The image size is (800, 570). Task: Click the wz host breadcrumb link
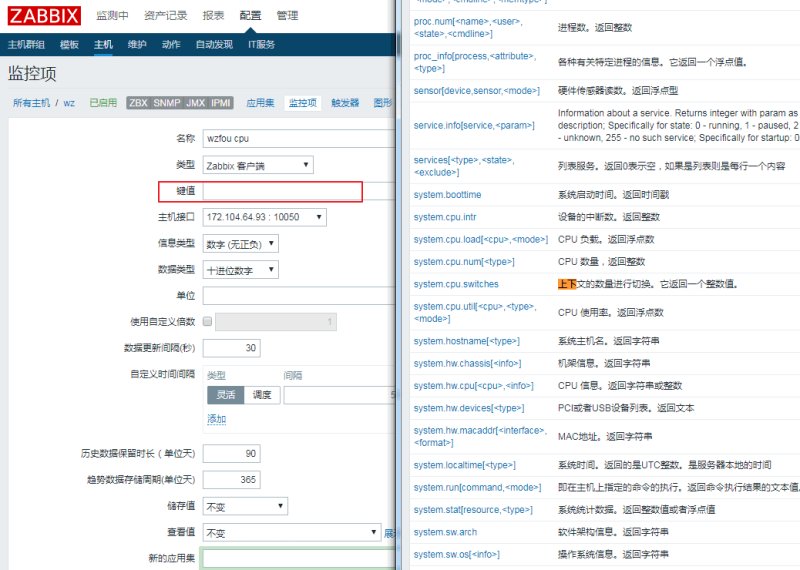pyautogui.click(x=69, y=103)
